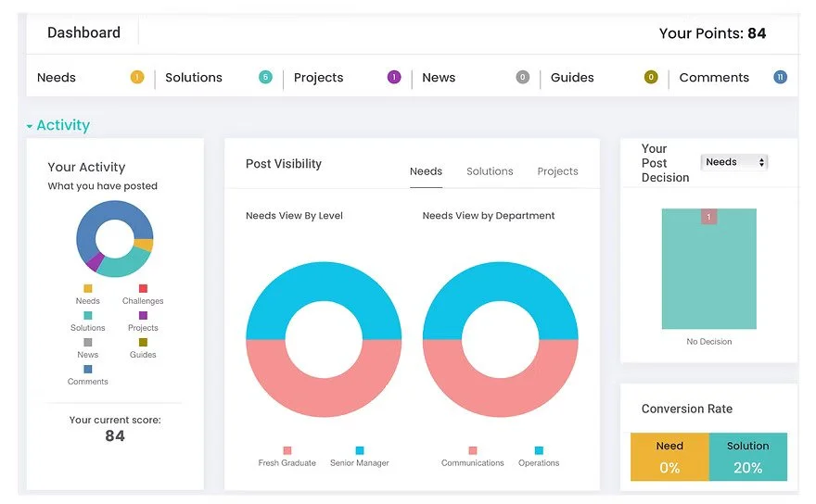Toggle the Comments legend in Your Activity
816x504 pixels.
pos(87,375)
